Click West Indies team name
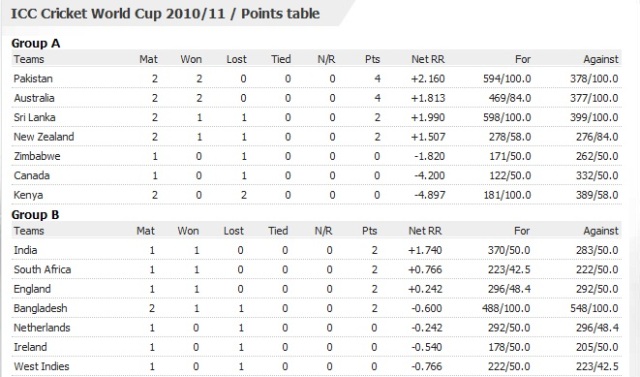Screen dimensions: 640x377 [41, 366]
